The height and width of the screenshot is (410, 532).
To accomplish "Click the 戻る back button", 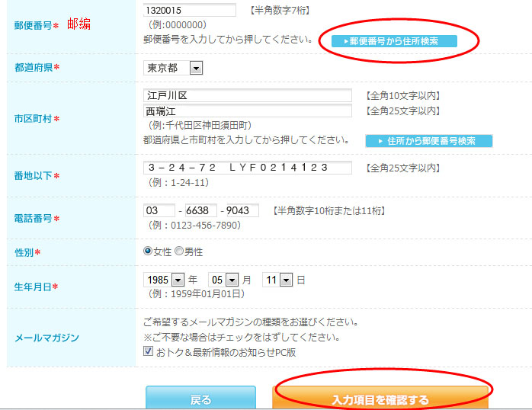I will (200, 399).
